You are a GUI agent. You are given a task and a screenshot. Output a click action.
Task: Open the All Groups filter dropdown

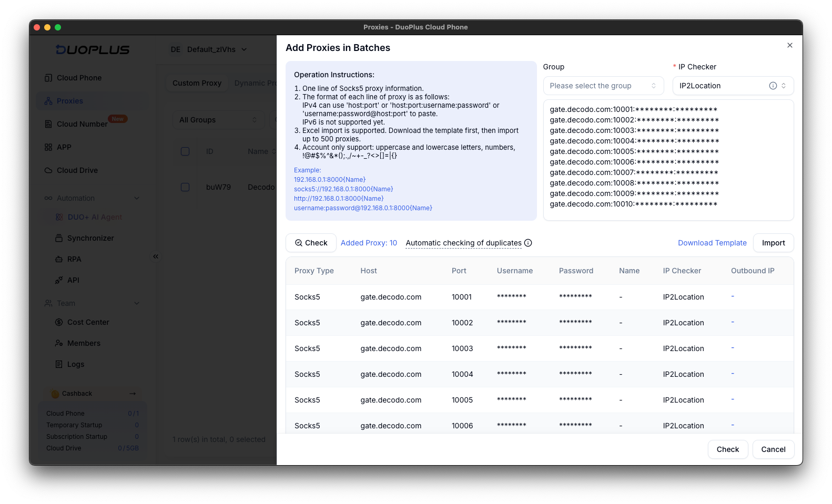pyautogui.click(x=218, y=120)
